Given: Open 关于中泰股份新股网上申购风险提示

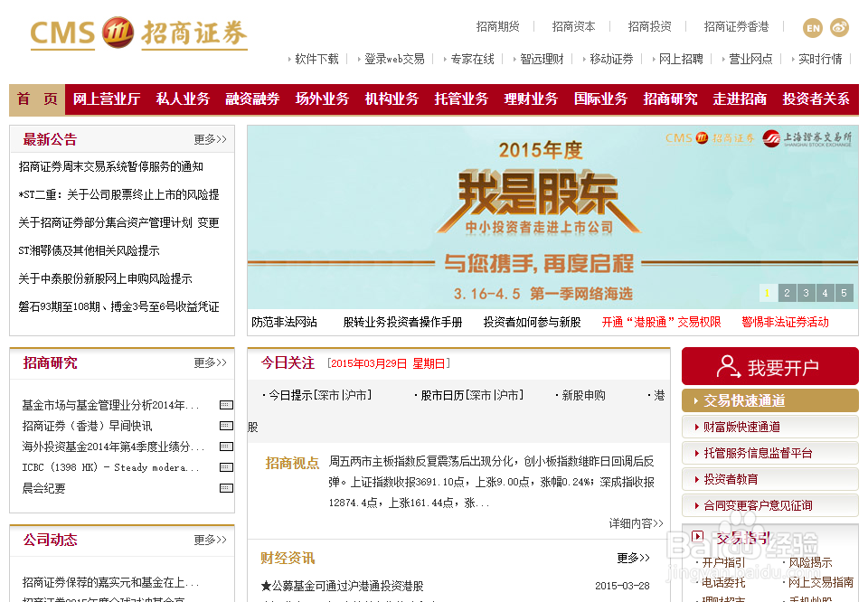Looking at the screenshot, I should tap(105, 279).
